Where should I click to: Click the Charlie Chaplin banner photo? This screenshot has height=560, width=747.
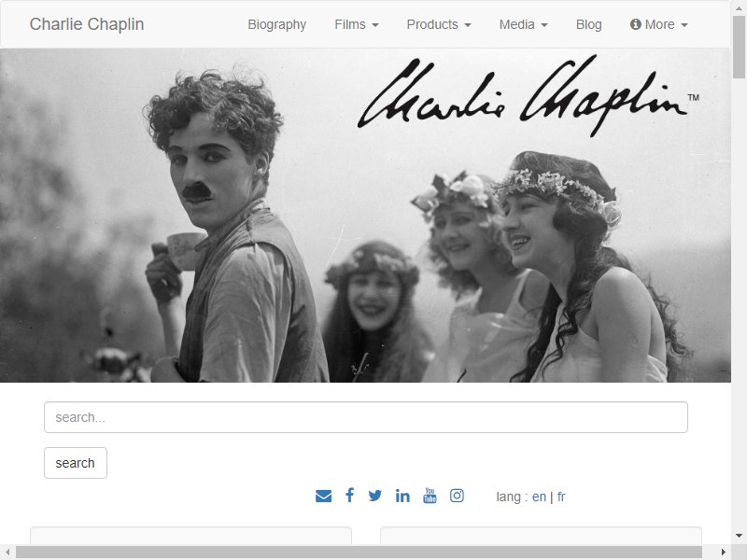pyautogui.click(x=365, y=216)
